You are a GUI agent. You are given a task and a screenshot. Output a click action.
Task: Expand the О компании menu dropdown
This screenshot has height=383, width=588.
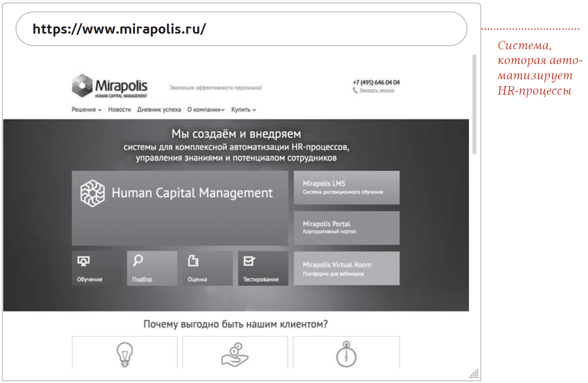tap(206, 109)
